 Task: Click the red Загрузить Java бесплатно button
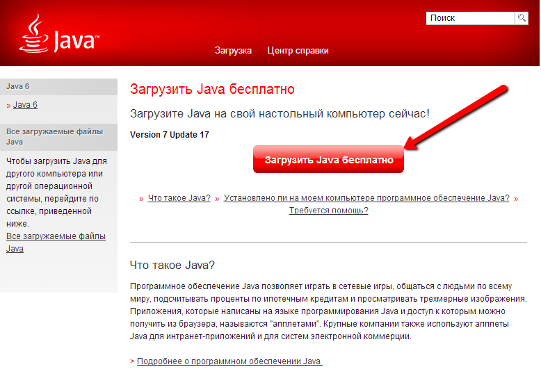tap(328, 159)
